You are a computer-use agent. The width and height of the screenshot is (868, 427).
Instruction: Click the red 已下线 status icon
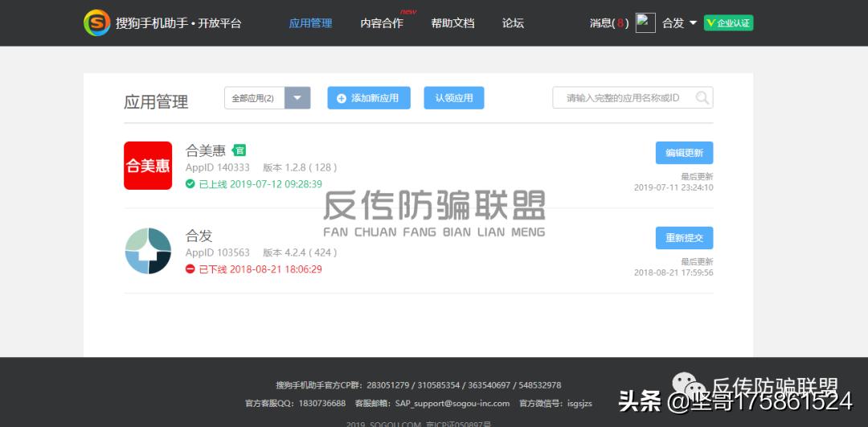190,269
